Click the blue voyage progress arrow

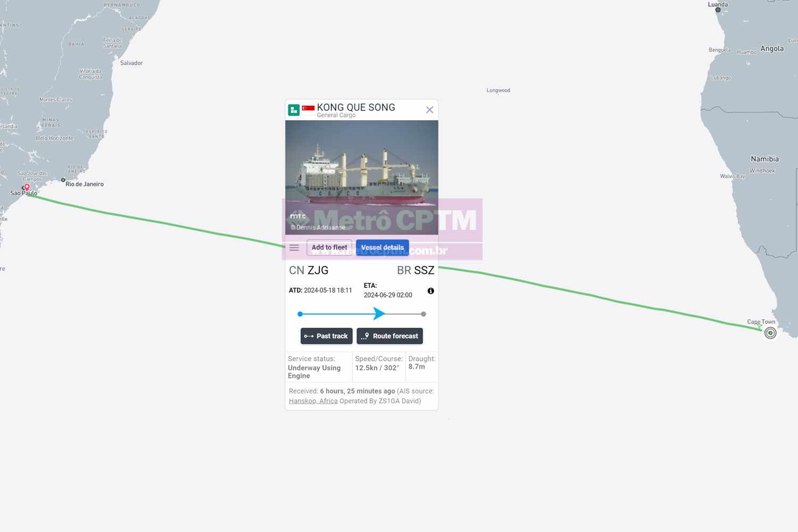pos(379,314)
